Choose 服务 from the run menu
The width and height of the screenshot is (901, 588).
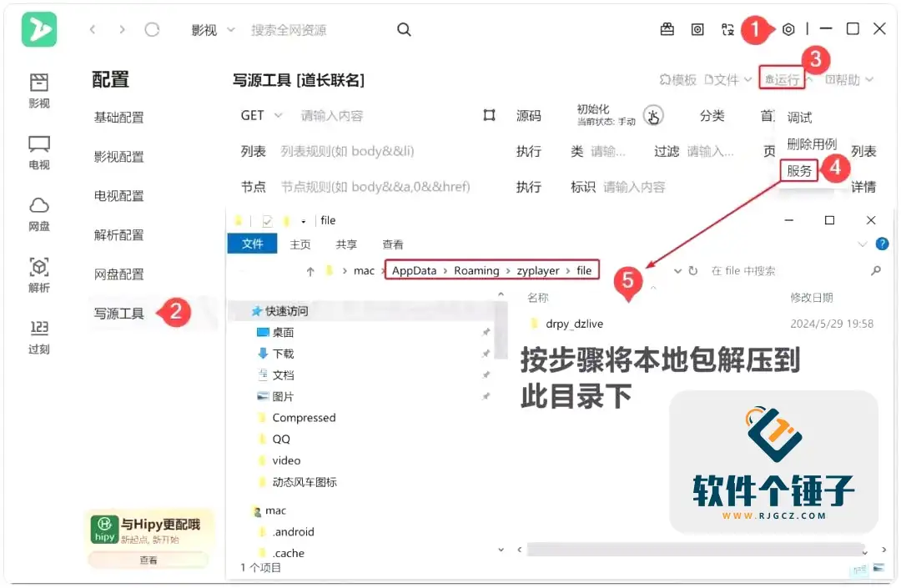799,170
